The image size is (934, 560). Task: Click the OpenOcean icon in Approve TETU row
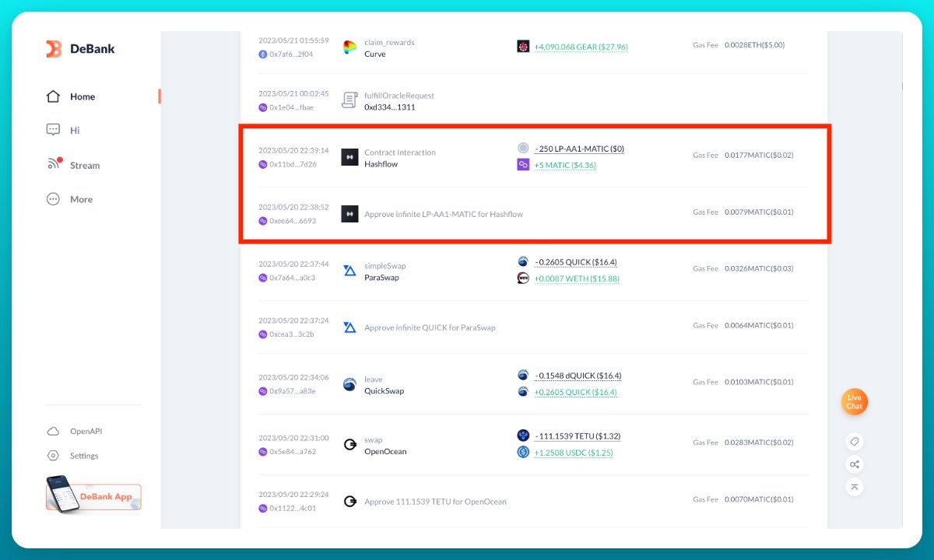point(349,502)
